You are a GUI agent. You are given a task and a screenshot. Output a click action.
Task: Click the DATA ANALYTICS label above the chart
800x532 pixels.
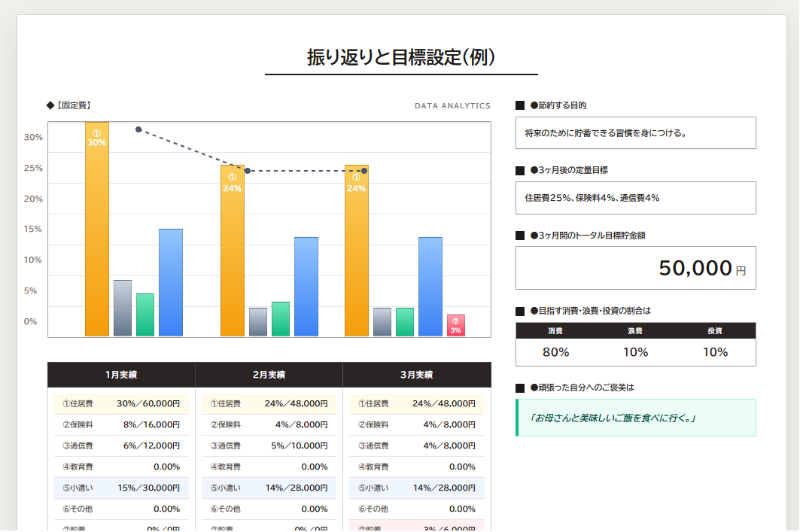coord(452,106)
